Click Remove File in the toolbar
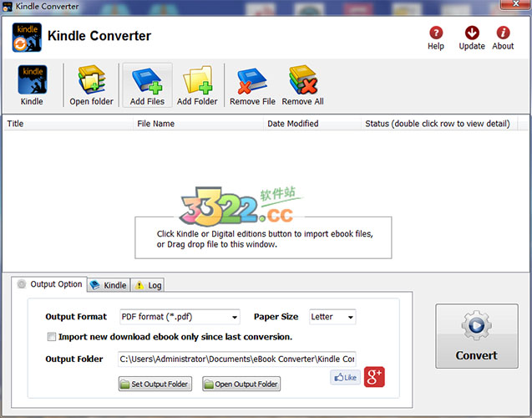 [x=252, y=85]
